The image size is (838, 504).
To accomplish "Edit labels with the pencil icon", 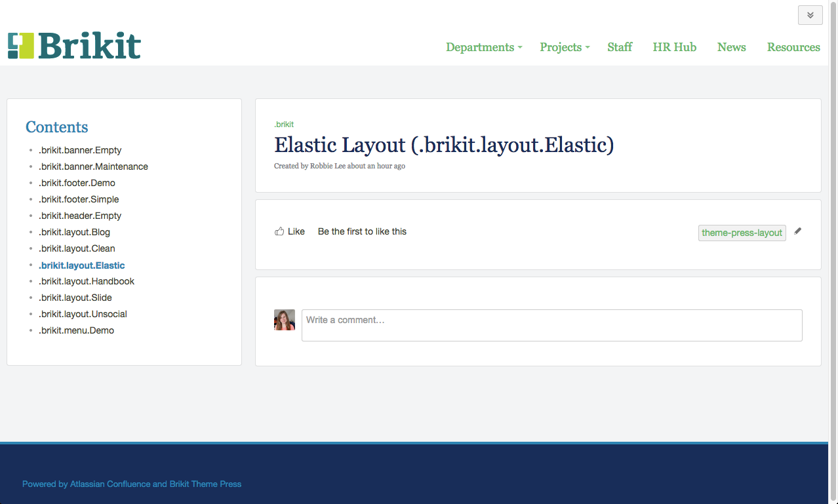I will point(797,231).
